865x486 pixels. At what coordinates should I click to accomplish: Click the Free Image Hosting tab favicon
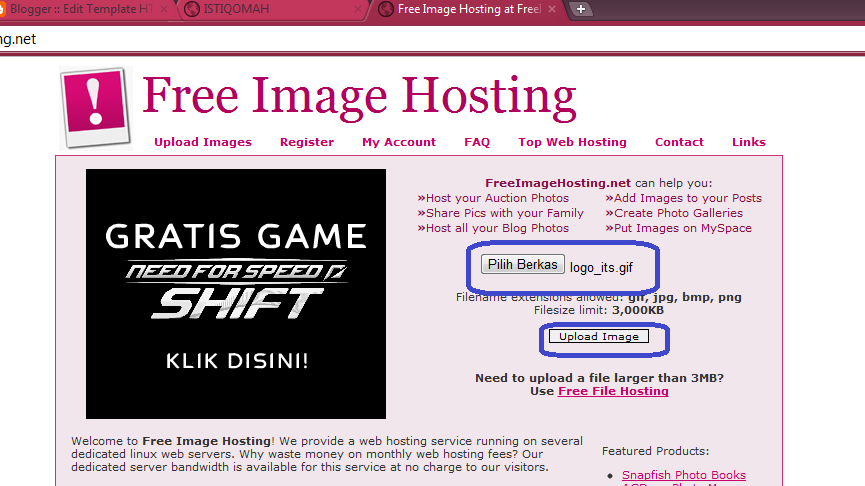click(386, 9)
